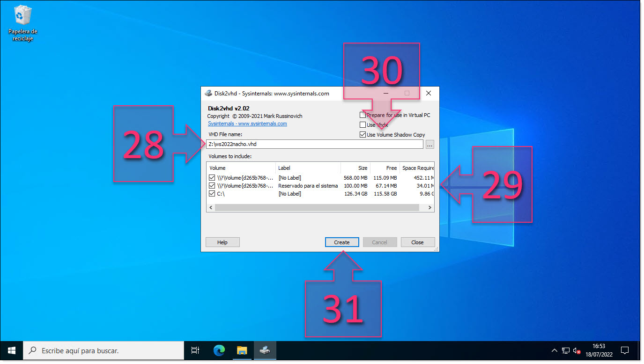Screen dimensions: 644x364
Task: Launch Microsoft Edge from the taskbar
Action: [x=219, y=350]
